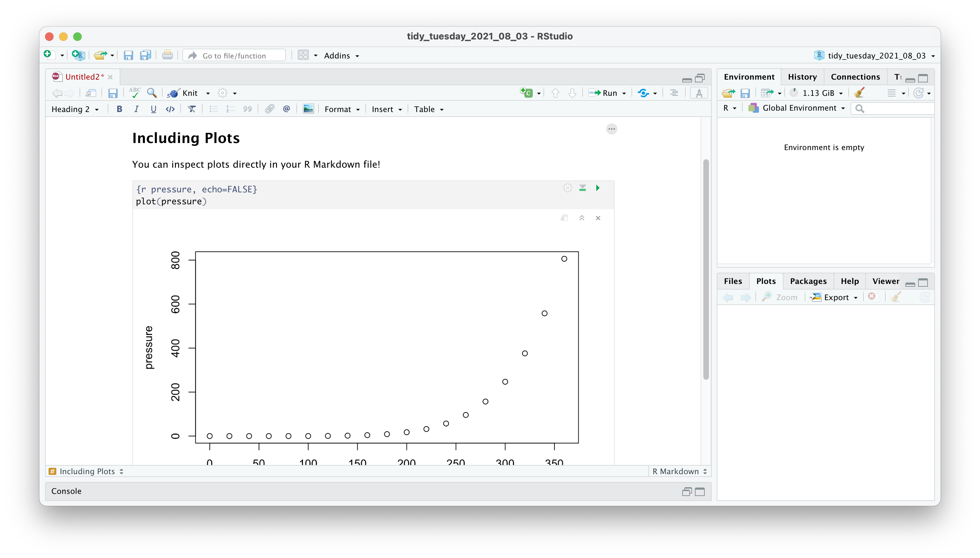Viewport: 980px width, 558px height.
Task: Open the Heading 2 style dropdown
Action: pyautogui.click(x=75, y=109)
